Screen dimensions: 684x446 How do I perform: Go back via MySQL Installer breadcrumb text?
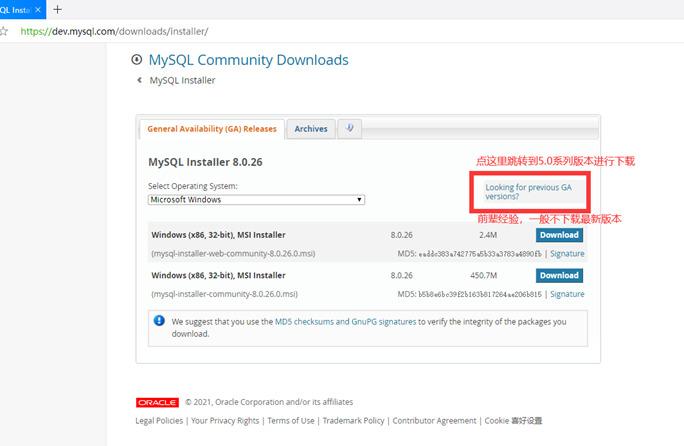(182, 80)
